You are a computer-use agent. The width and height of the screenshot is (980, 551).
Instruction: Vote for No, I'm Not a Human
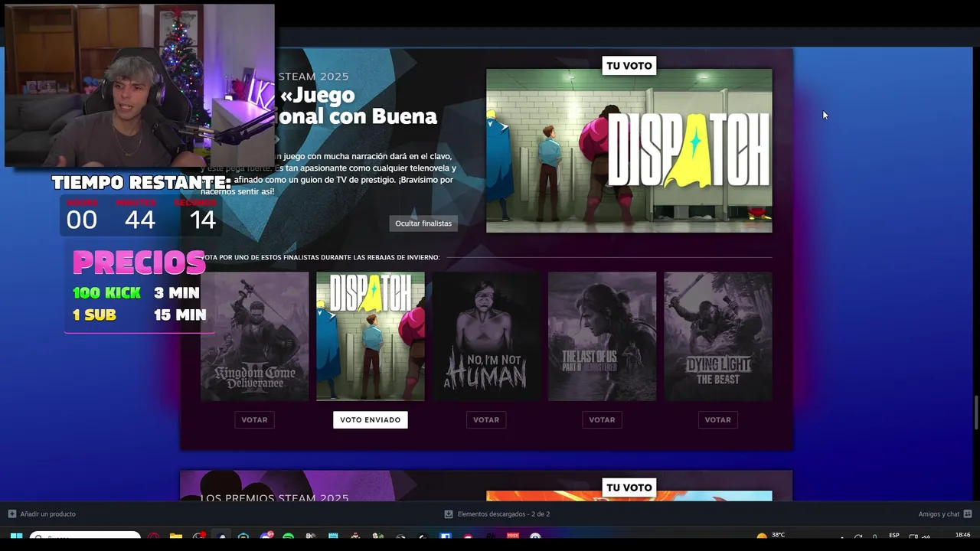point(486,419)
